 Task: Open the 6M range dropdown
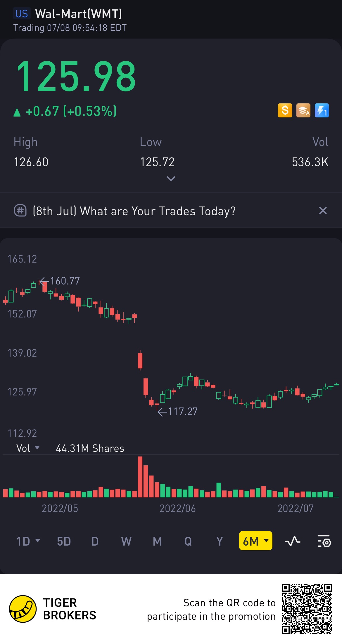[256, 541]
